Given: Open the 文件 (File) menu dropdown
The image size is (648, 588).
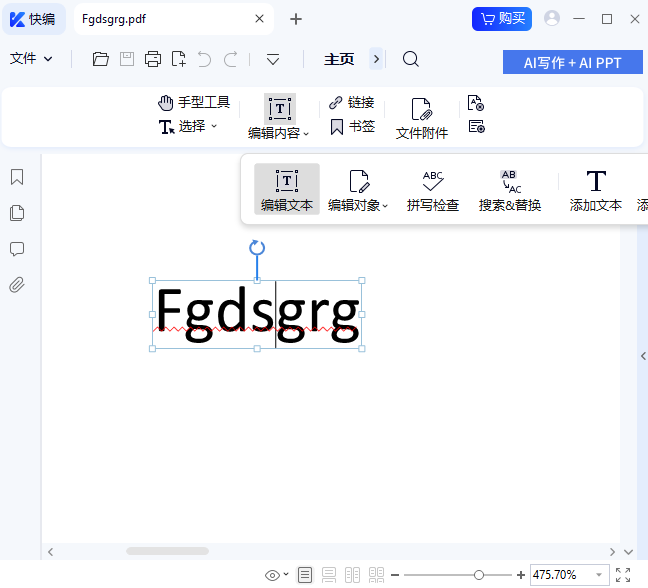Looking at the screenshot, I should tap(31, 59).
